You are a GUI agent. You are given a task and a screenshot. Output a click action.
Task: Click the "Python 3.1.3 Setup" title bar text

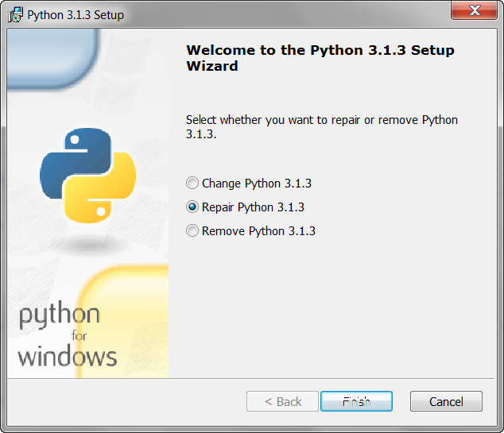tap(76, 15)
